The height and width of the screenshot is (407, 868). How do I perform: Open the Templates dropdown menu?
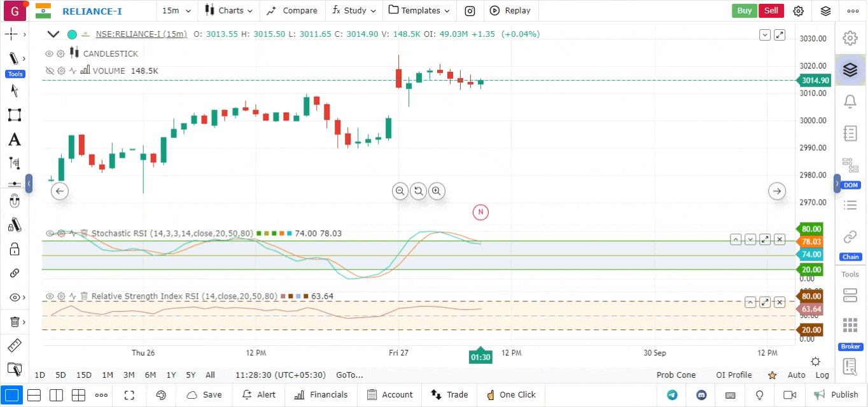coord(419,11)
